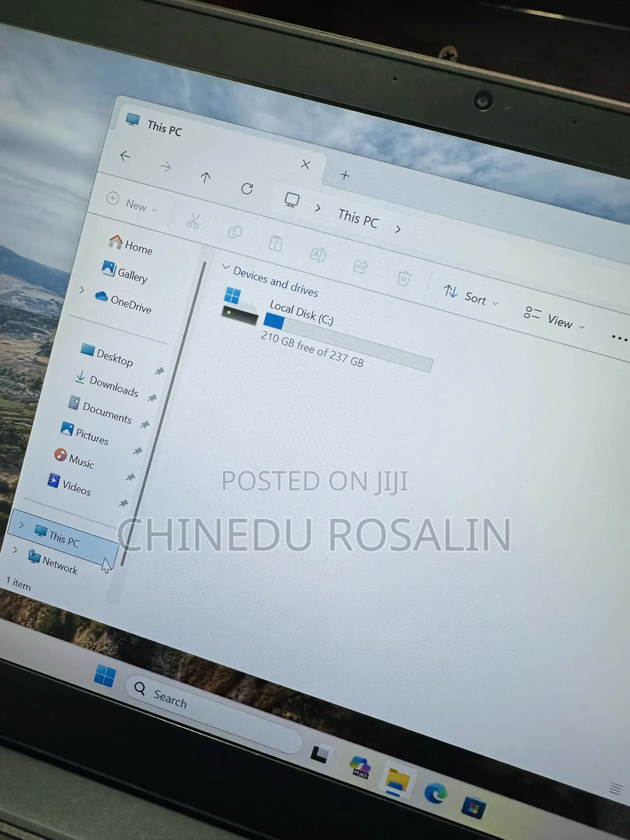630x840 pixels.
Task: Expand the Network tree node
Action: coord(15,550)
